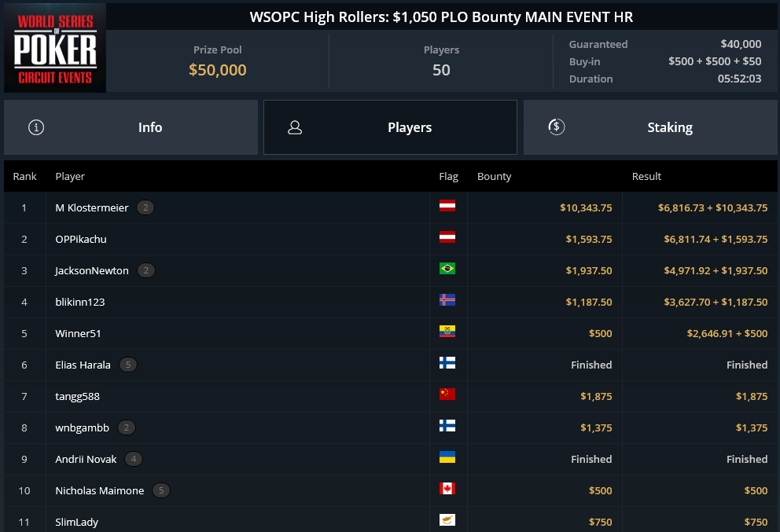Select player Winner51

tap(78, 334)
